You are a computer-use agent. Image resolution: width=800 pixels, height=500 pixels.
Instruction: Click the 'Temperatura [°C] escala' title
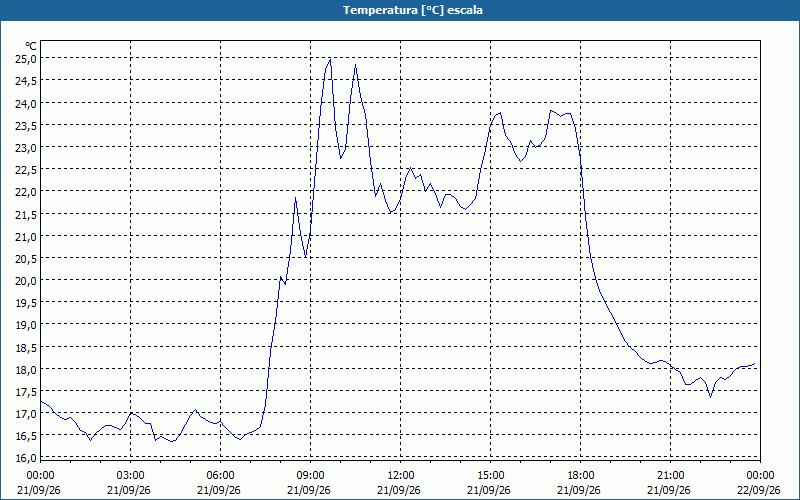pyautogui.click(x=412, y=10)
